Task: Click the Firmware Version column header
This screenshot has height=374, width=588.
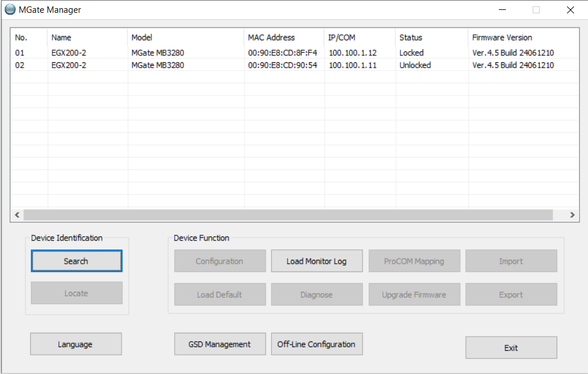Action: (523, 37)
